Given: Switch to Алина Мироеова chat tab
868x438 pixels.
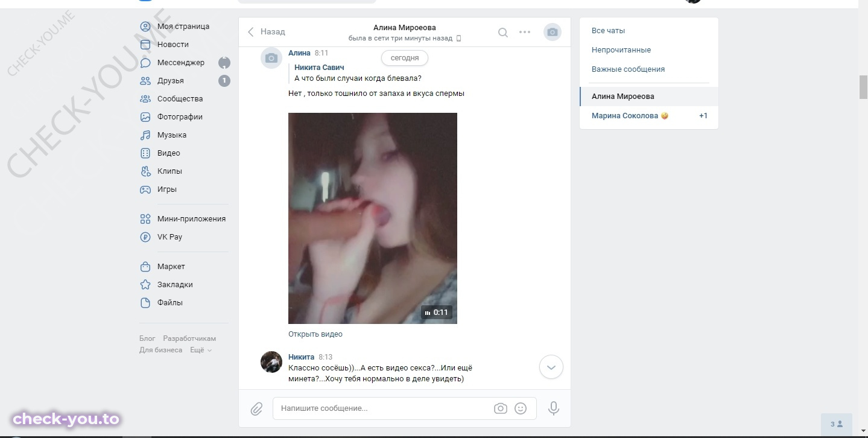Looking at the screenshot, I should pos(649,97).
